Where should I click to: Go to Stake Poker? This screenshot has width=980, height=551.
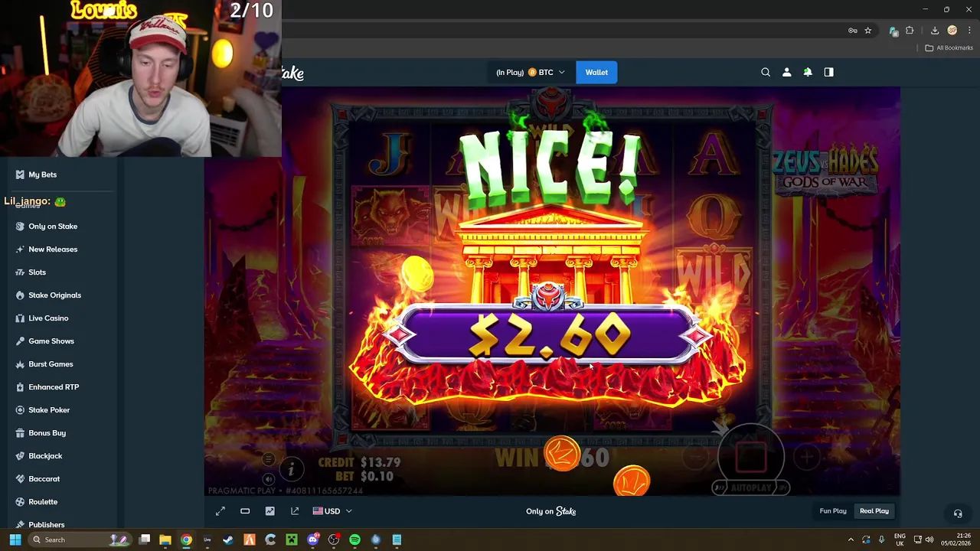pos(49,410)
